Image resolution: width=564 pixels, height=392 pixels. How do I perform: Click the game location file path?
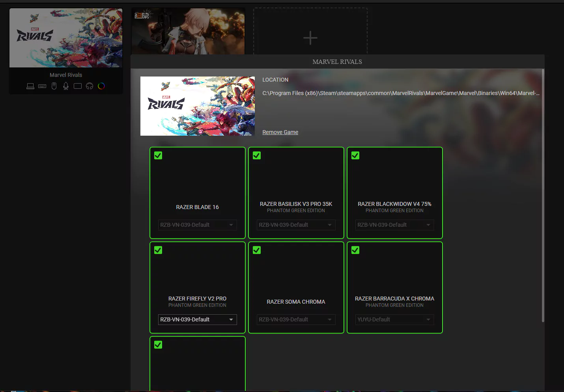coord(401,93)
